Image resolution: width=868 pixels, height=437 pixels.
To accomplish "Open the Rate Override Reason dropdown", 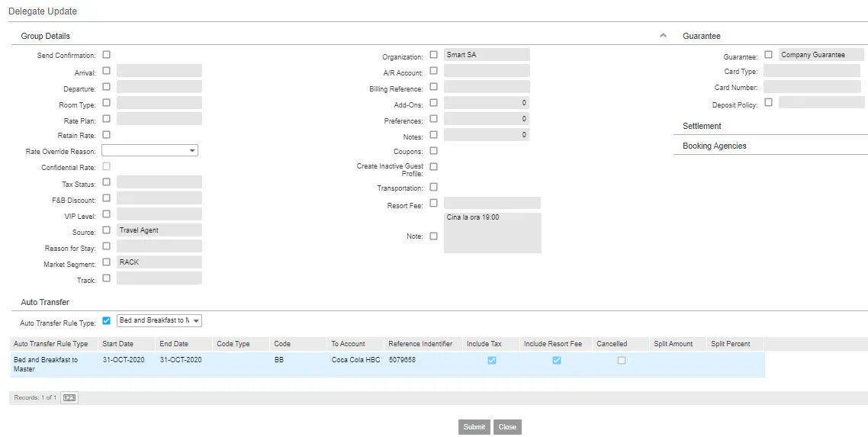I will pos(149,150).
